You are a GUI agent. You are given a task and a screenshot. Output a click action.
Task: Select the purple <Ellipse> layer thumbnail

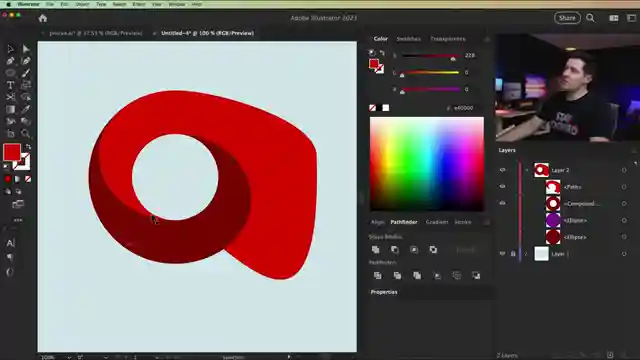(x=553, y=220)
